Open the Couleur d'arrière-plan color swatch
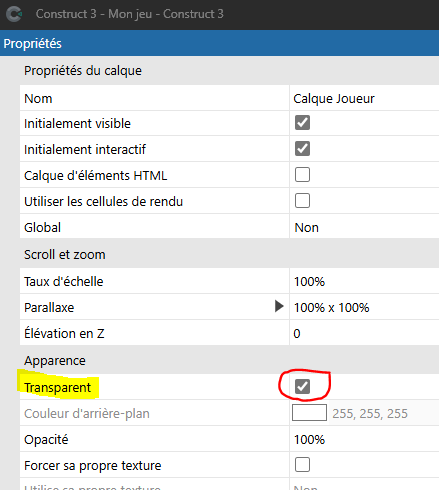 pyautogui.click(x=309, y=413)
